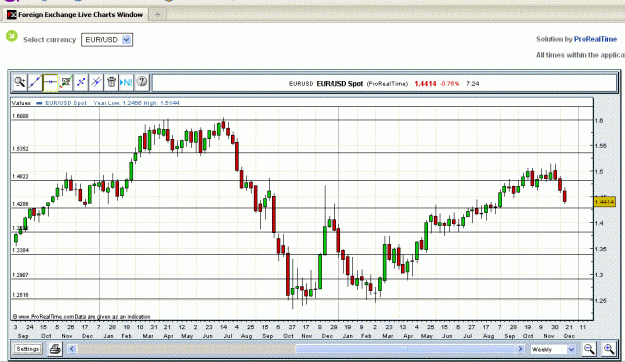Select the zoom magnifier tool
The width and height of the screenshot is (625, 362).
20,83
